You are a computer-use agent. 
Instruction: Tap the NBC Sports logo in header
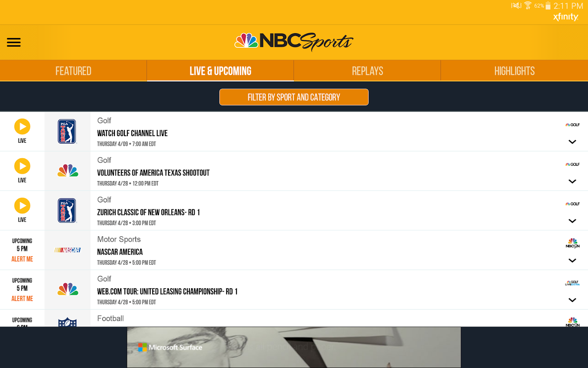pyautogui.click(x=294, y=42)
